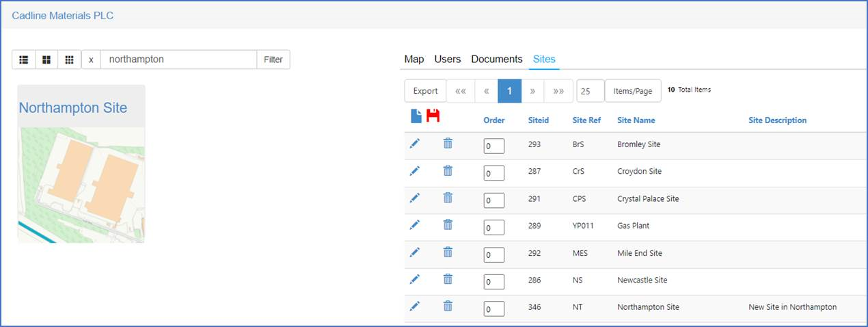The image size is (868, 327).
Task: Edit Croydon Site with pencil icon
Action: [x=414, y=170]
